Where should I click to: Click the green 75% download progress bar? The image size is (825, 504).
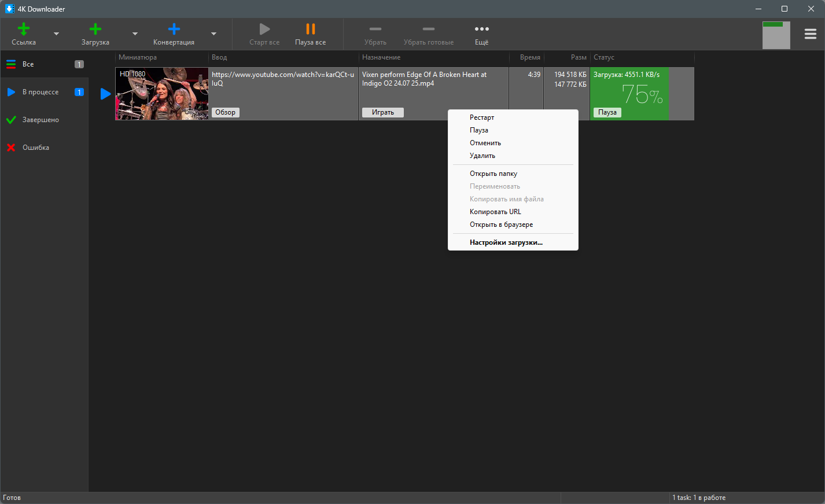pos(629,93)
